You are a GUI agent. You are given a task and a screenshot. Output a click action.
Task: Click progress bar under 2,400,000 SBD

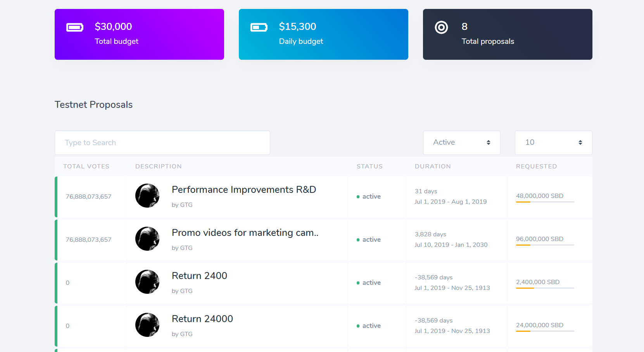coord(545,288)
